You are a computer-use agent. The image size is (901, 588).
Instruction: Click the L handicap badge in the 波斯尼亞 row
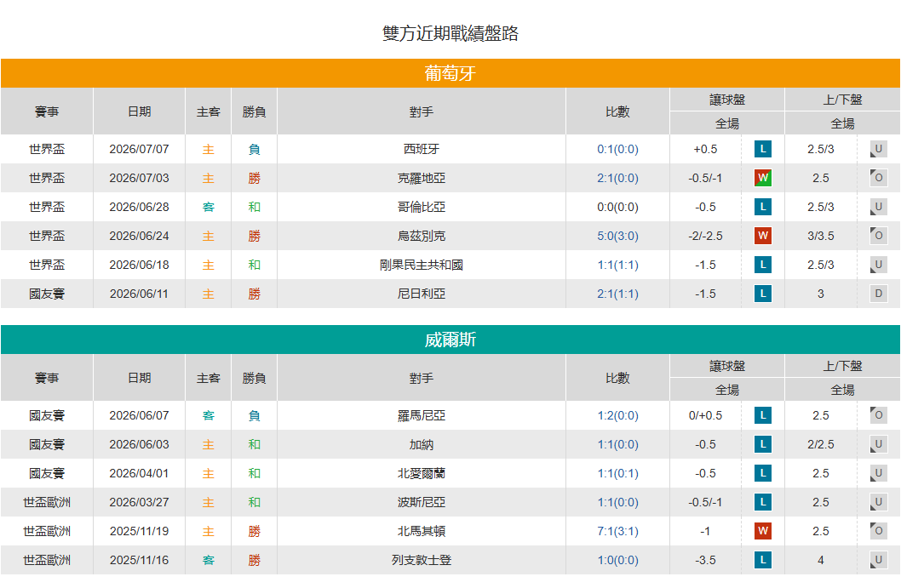(762, 502)
